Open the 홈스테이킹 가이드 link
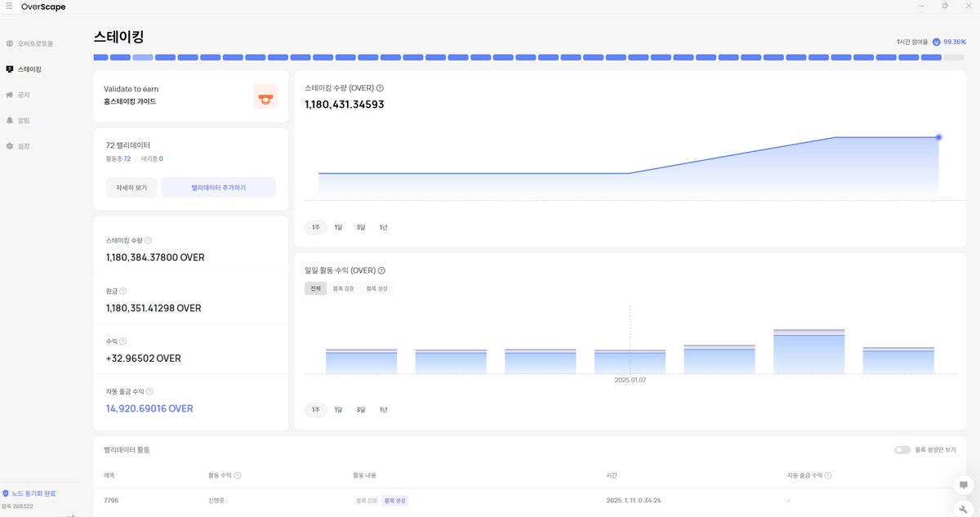The width and height of the screenshot is (980, 517). click(130, 102)
